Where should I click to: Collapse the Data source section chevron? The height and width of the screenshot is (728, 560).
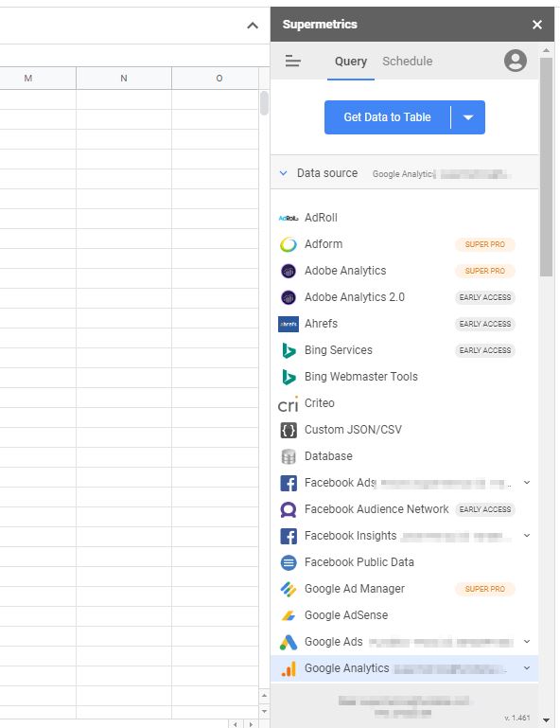pos(283,173)
